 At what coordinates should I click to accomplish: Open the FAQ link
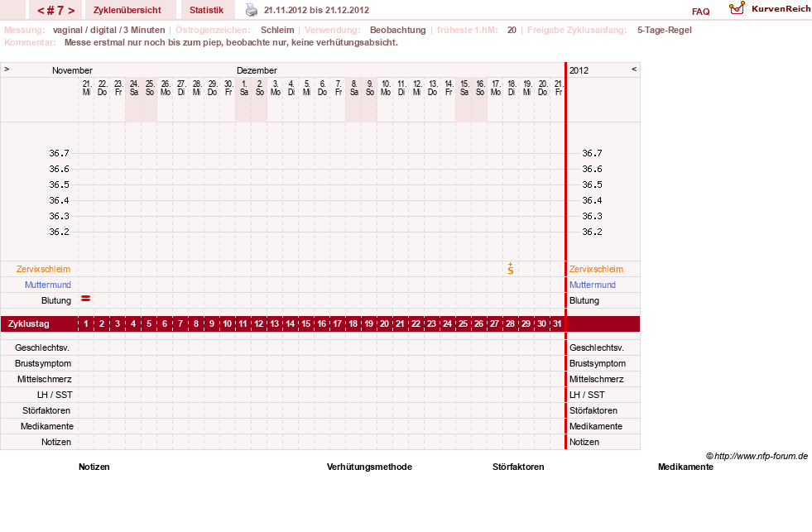(x=700, y=12)
